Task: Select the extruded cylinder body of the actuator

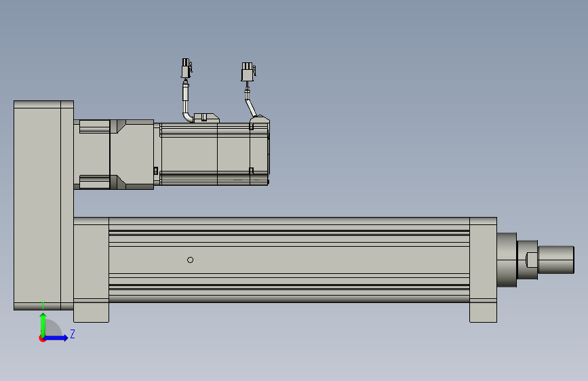Action: (x=289, y=260)
